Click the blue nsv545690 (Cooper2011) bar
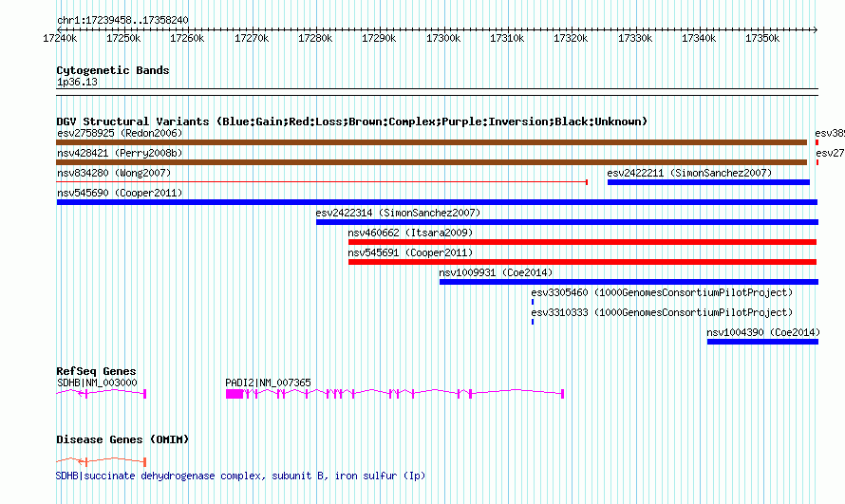Viewport: 845px width, 504px height. [x=437, y=202]
